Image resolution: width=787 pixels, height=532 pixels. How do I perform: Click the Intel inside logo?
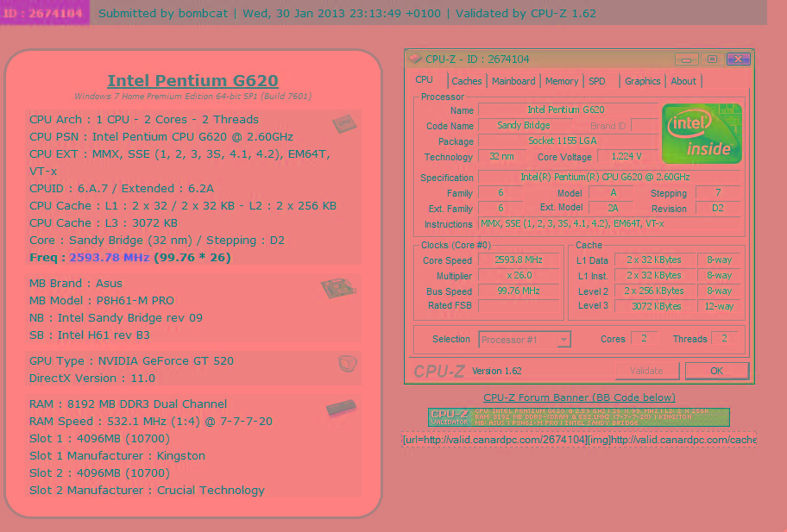(702, 134)
